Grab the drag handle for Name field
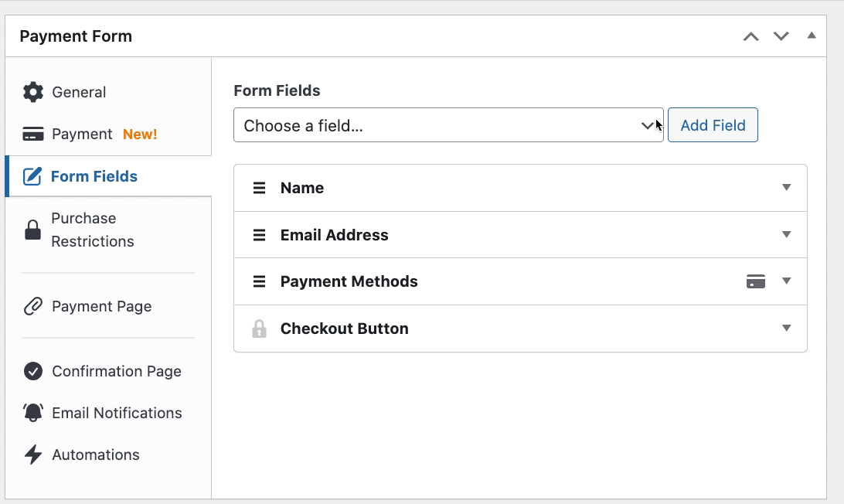This screenshot has height=504, width=844. pyautogui.click(x=260, y=188)
